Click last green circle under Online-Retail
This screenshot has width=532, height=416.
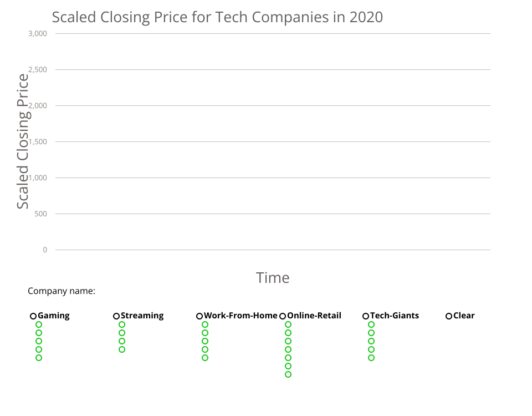pos(288,374)
